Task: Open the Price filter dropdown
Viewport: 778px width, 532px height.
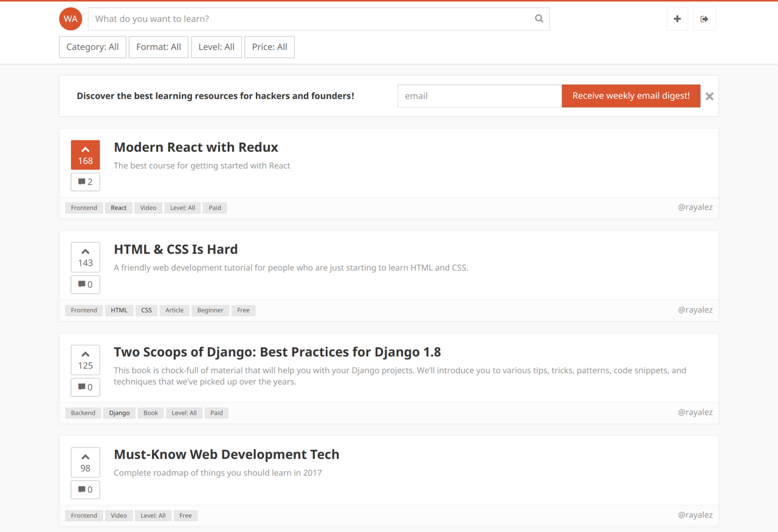Action: [269, 47]
